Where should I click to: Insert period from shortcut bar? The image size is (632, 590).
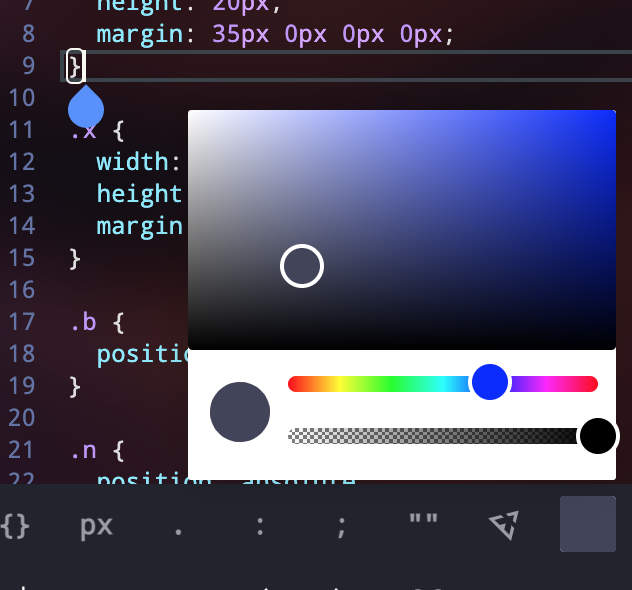click(179, 533)
